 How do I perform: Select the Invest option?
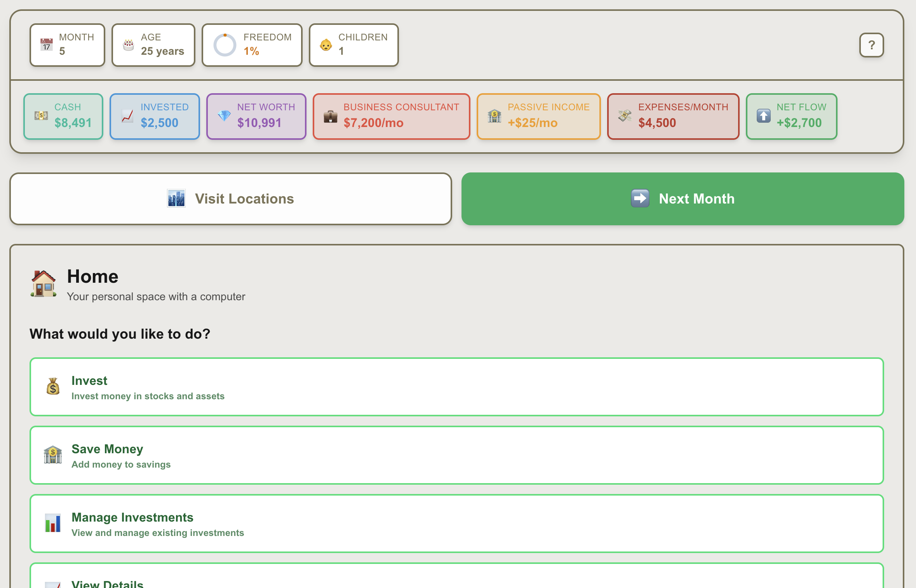point(456,387)
